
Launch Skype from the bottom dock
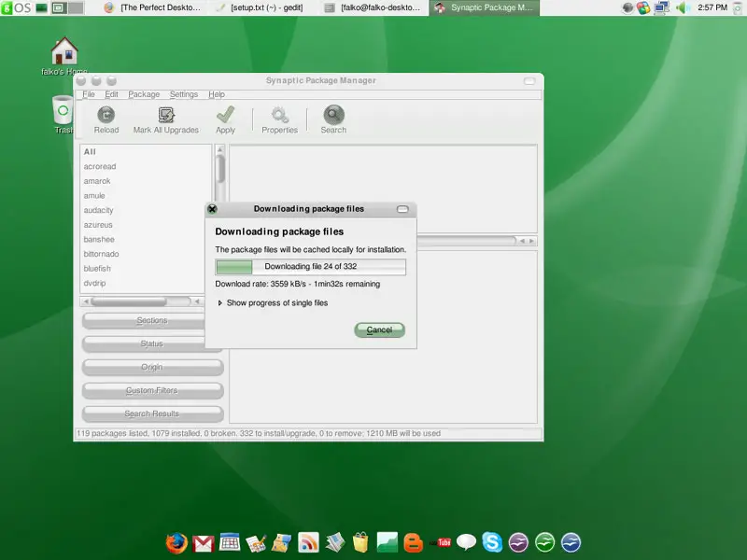pos(492,542)
